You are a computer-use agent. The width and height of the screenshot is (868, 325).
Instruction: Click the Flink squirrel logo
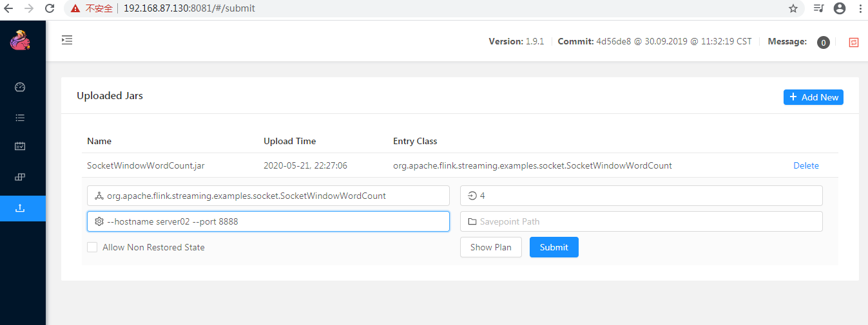pyautogui.click(x=19, y=41)
